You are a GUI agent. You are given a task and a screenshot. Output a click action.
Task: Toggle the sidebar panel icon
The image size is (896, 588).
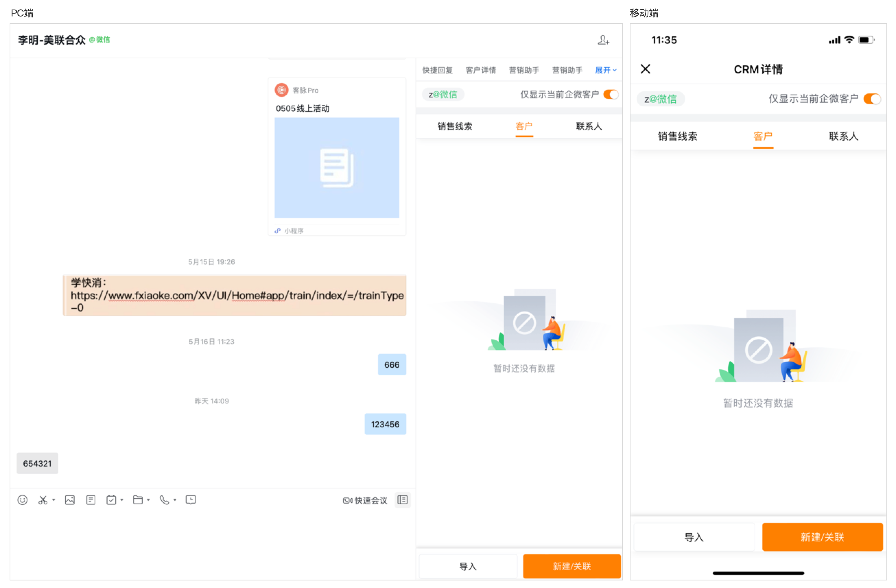tap(402, 500)
